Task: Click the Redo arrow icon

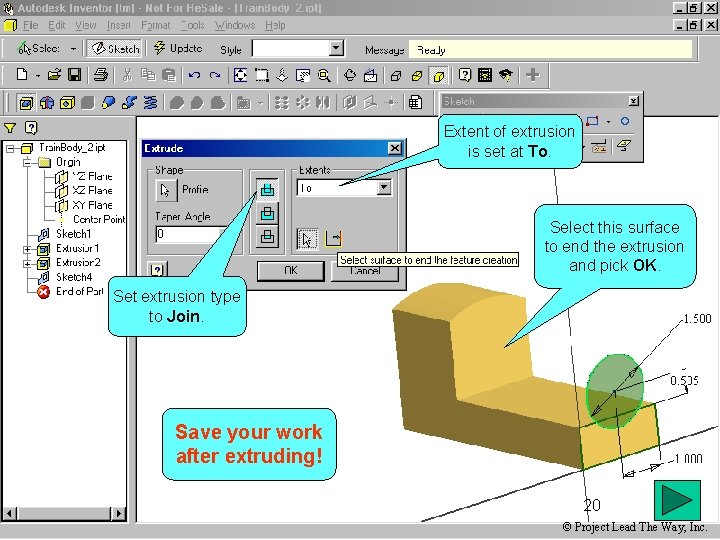Action: point(214,74)
